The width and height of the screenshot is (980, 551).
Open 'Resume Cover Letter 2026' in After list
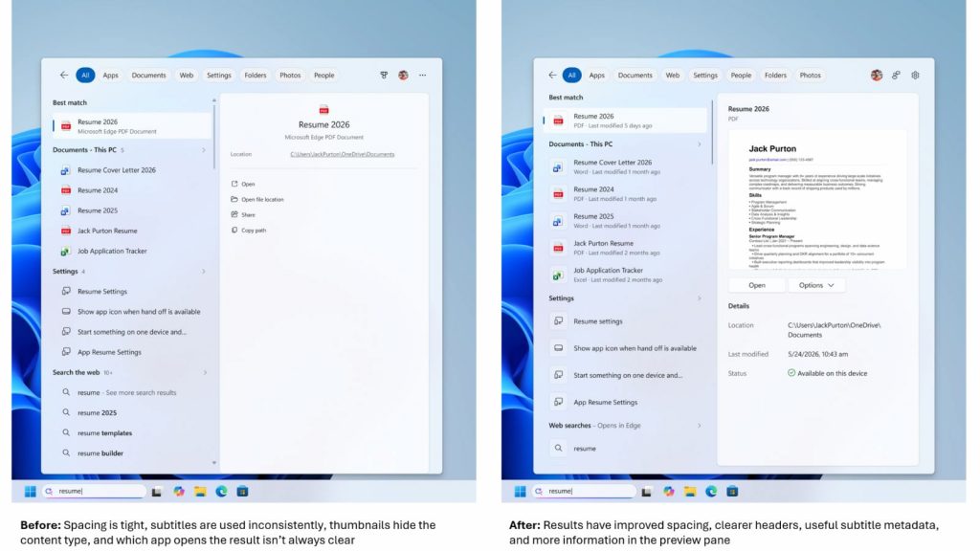tap(624, 166)
